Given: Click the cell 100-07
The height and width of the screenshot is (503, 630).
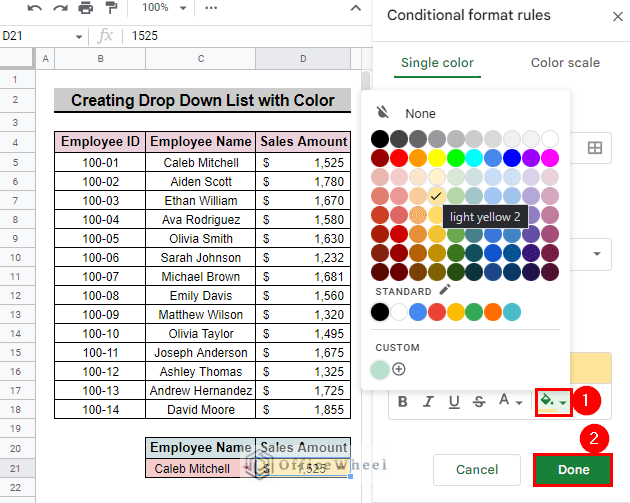Looking at the screenshot, I should (100, 276).
